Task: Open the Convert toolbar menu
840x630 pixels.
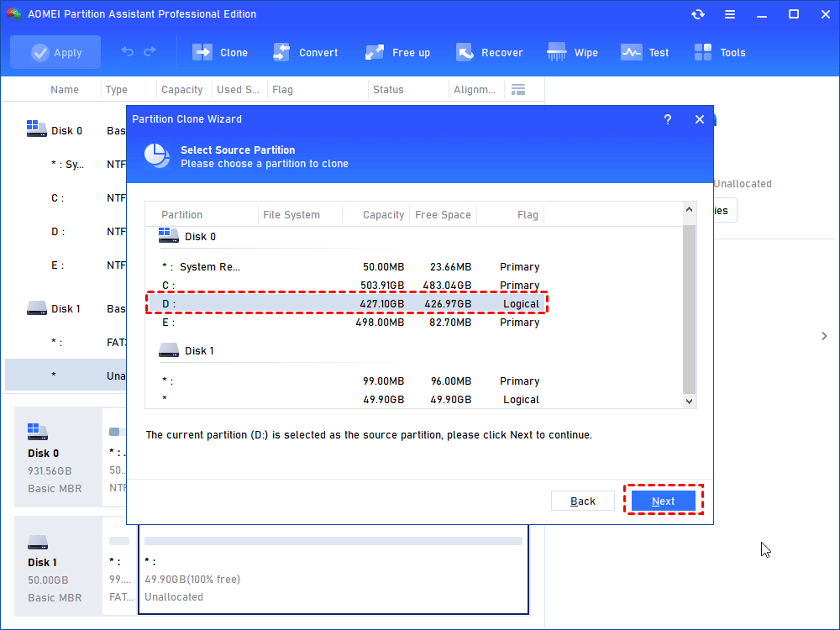Action: [306, 52]
